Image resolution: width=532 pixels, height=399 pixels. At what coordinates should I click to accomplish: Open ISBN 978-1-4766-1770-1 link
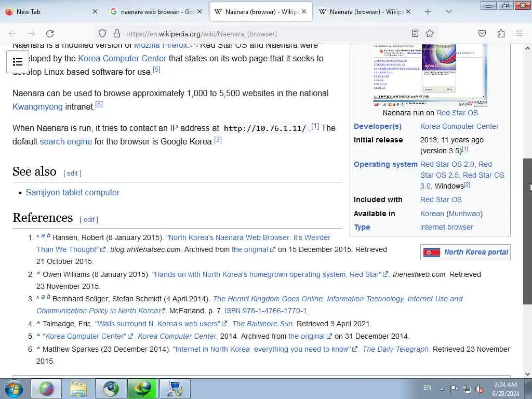tap(265, 311)
